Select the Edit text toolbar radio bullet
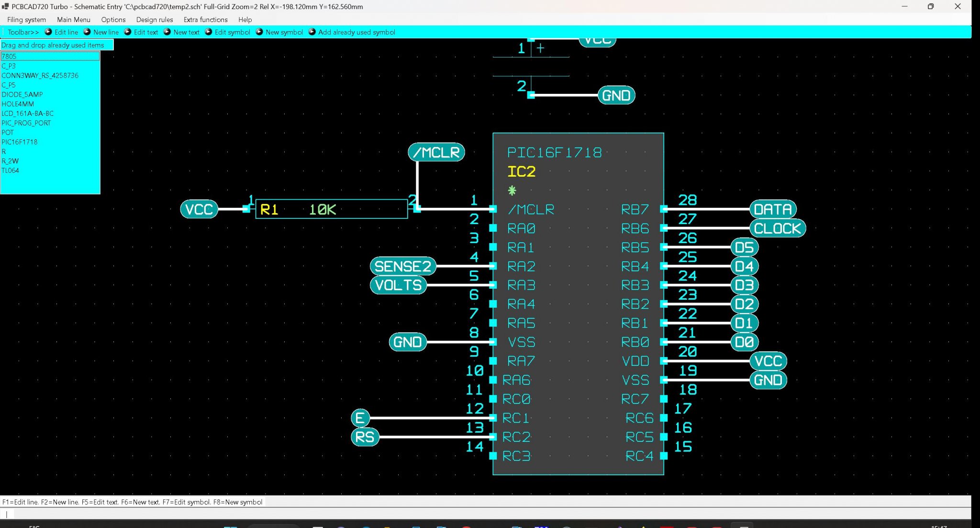The height and width of the screenshot is (528, 980). [128, 32]
